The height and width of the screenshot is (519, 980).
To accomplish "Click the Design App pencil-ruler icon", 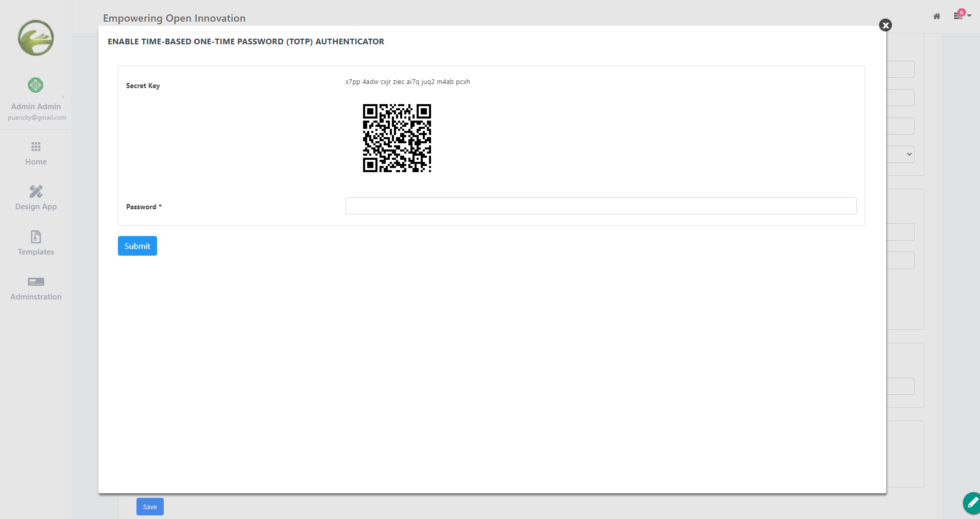I will click(x=36, y=191).
